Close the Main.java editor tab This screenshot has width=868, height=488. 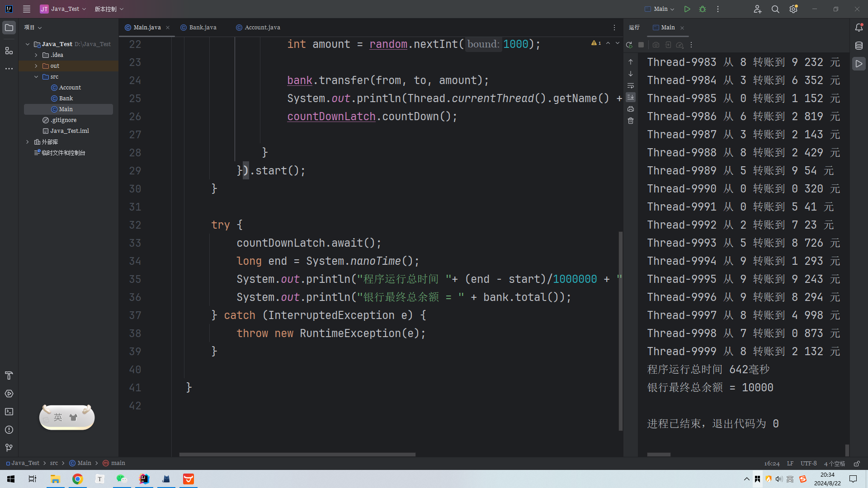click(168, 28)
